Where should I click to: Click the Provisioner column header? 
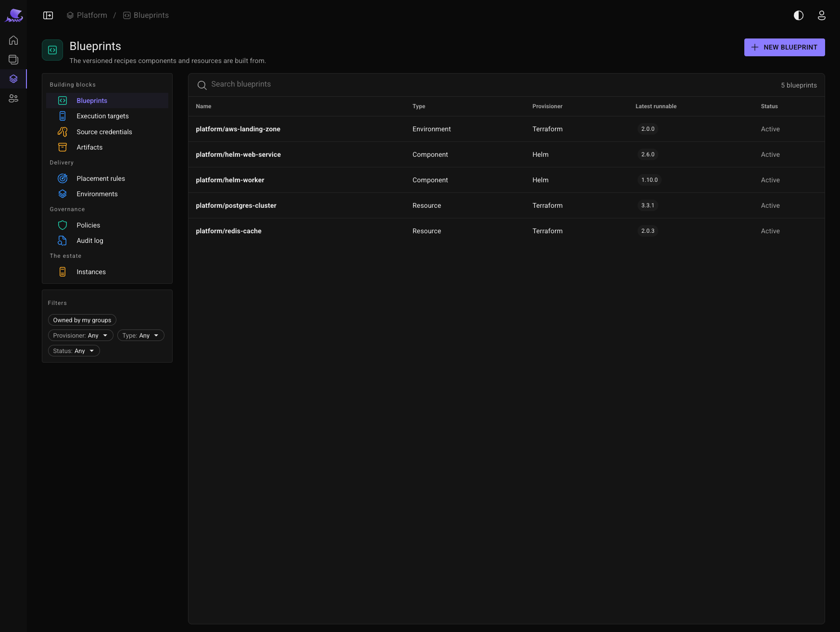point(547,106)
